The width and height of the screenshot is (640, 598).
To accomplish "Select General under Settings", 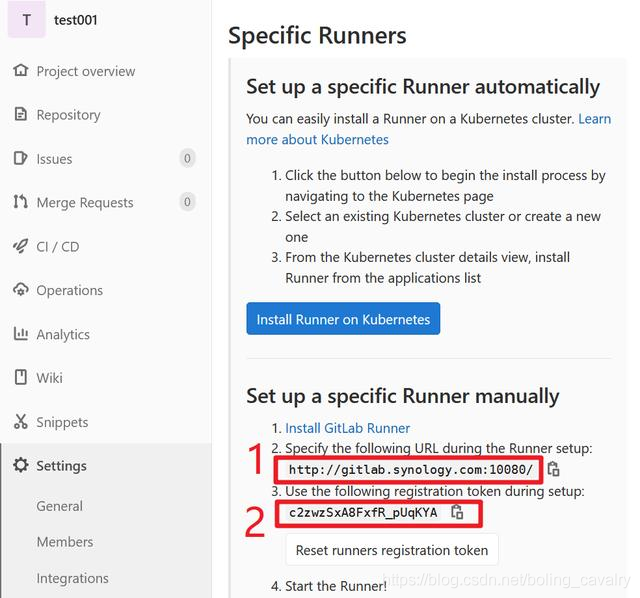I will coord(60,506).
